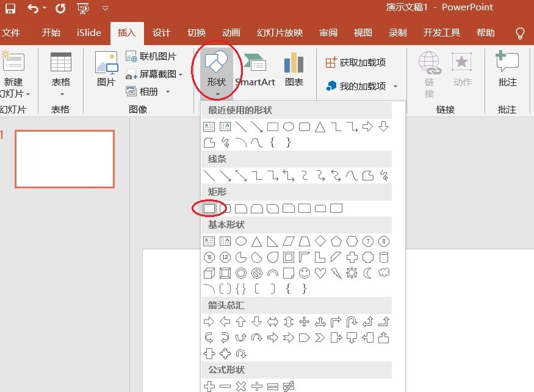
Task: Select the division sign in 公式形状
Action: (257, 387)
